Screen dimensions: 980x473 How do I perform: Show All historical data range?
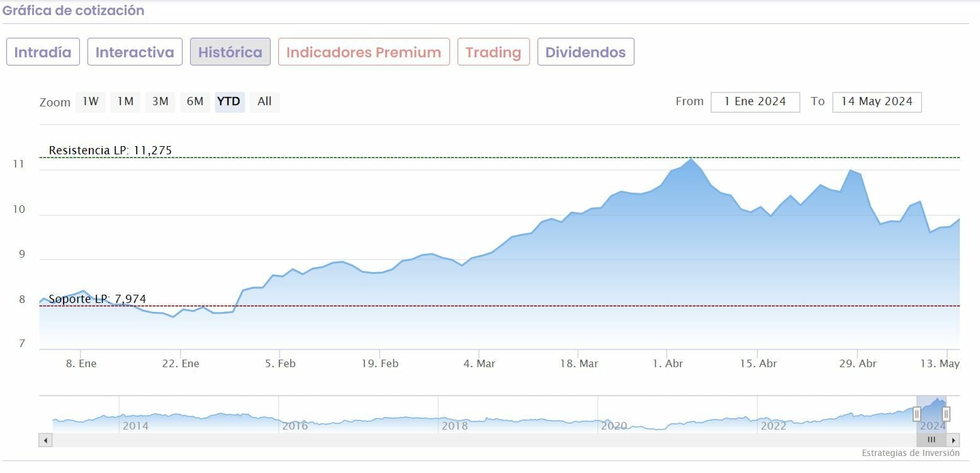click(264, 101)
